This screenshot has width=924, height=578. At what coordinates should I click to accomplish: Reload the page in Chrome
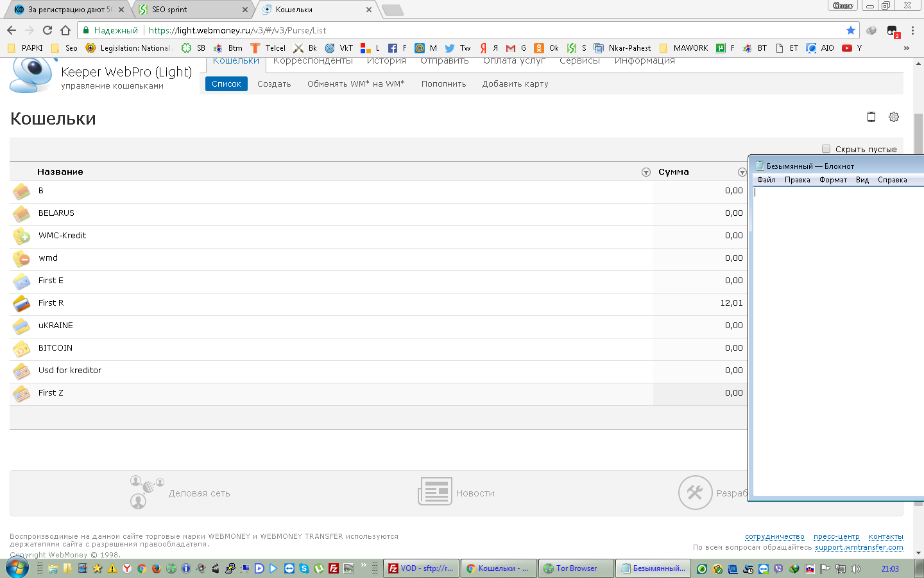(x=47, y=30)
